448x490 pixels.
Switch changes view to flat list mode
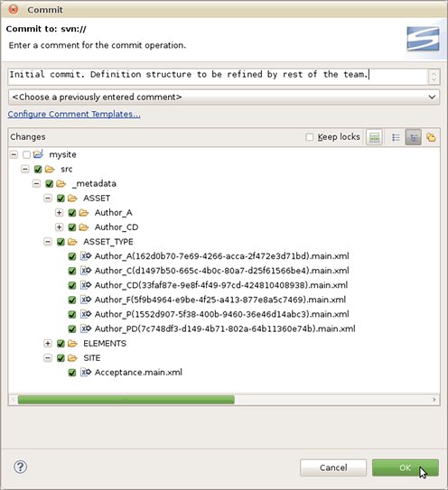pyautogui.click(x=396, y=137)
